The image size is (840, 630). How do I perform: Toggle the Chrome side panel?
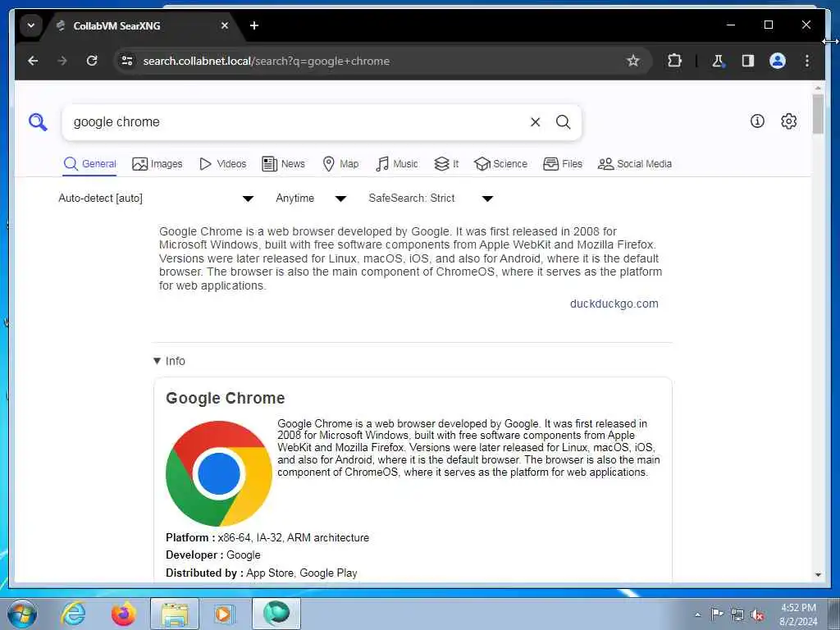748,61
